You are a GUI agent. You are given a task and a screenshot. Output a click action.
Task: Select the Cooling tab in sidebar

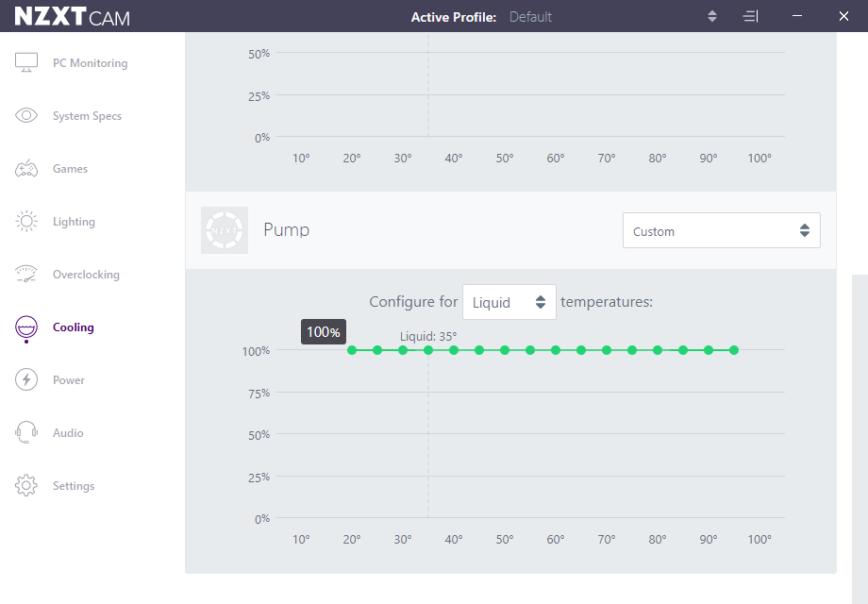tap(73, 327)
